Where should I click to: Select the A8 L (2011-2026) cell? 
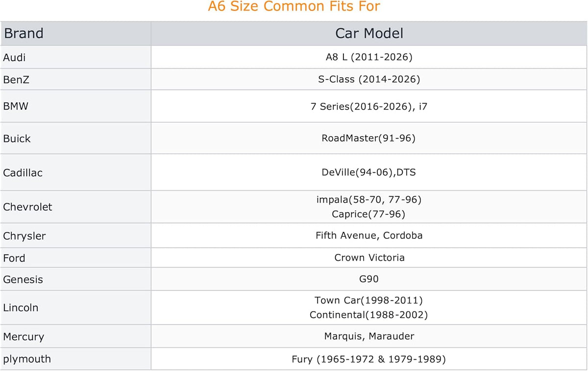[369, 57]
